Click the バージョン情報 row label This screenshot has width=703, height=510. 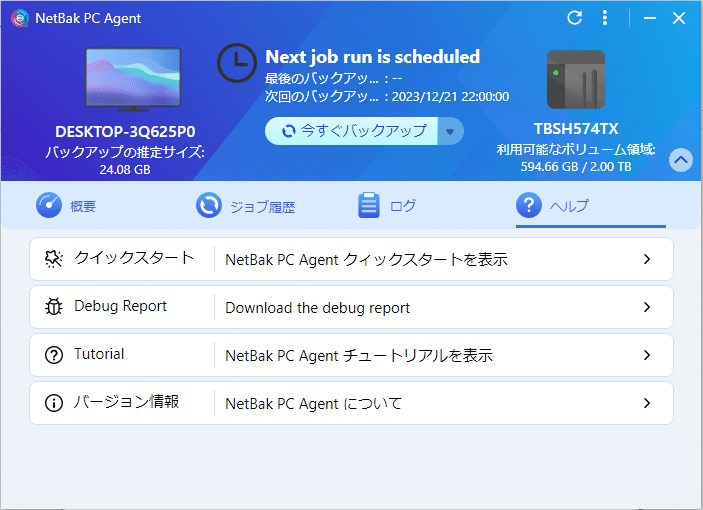pos(126,402)
